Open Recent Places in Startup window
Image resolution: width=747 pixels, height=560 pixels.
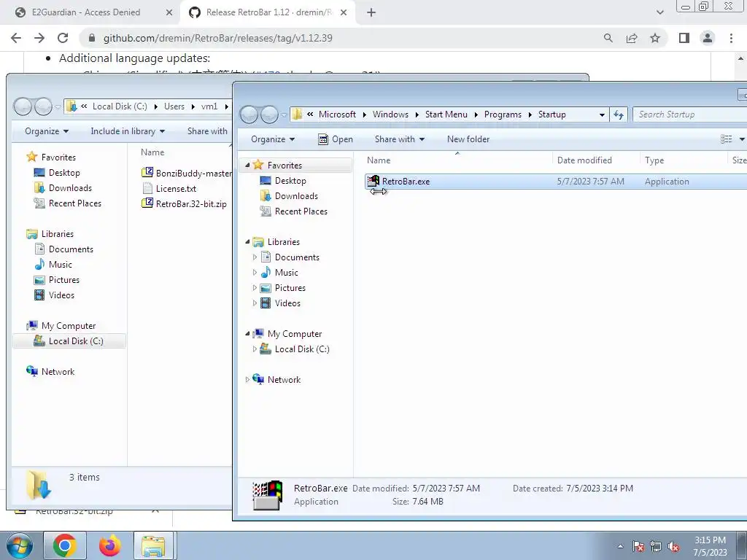coord(293,211)
